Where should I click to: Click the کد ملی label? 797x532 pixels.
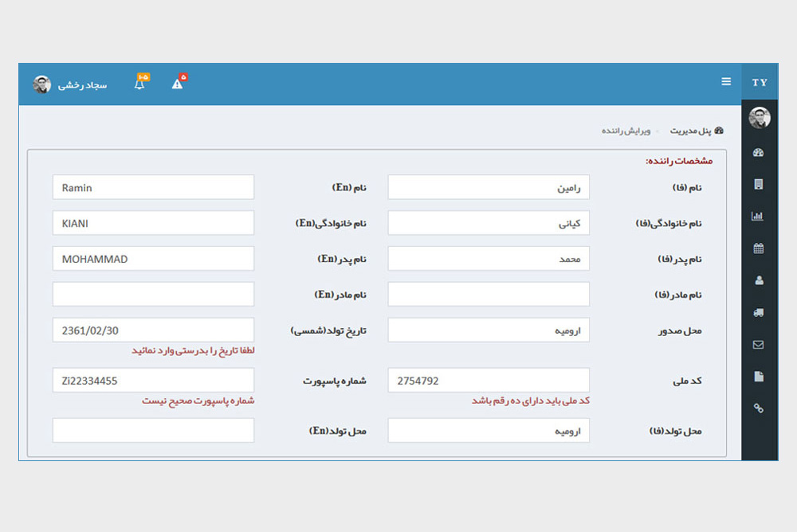[x=687, y=381]
